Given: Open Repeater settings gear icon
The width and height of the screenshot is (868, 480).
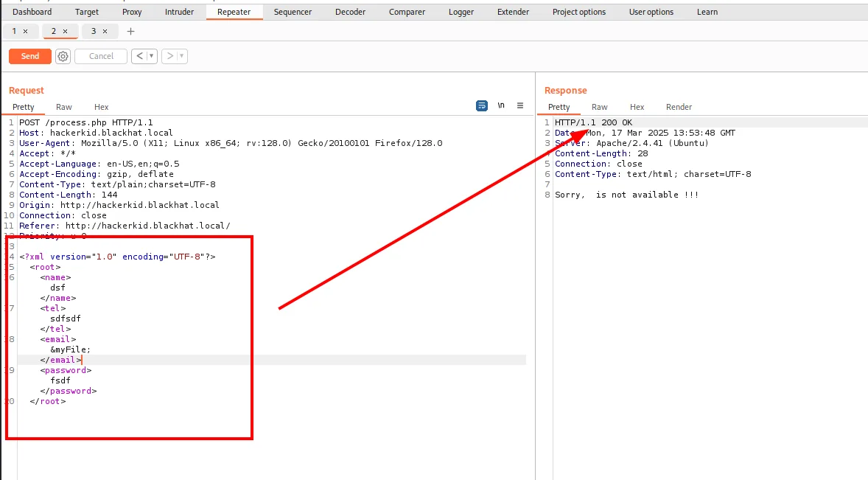Looking at the screenshot, I should point(63,57).
